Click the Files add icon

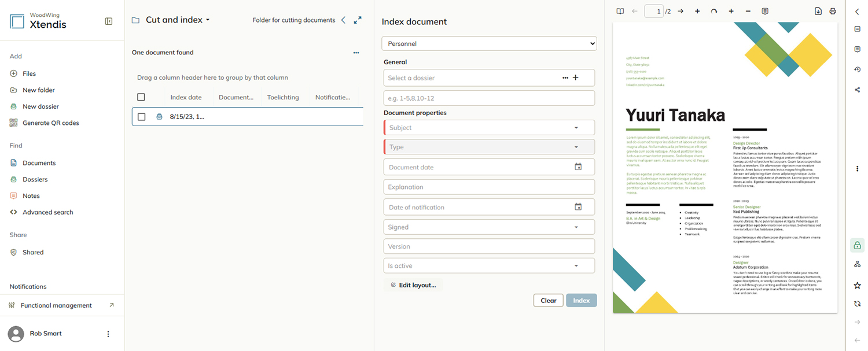14,73
